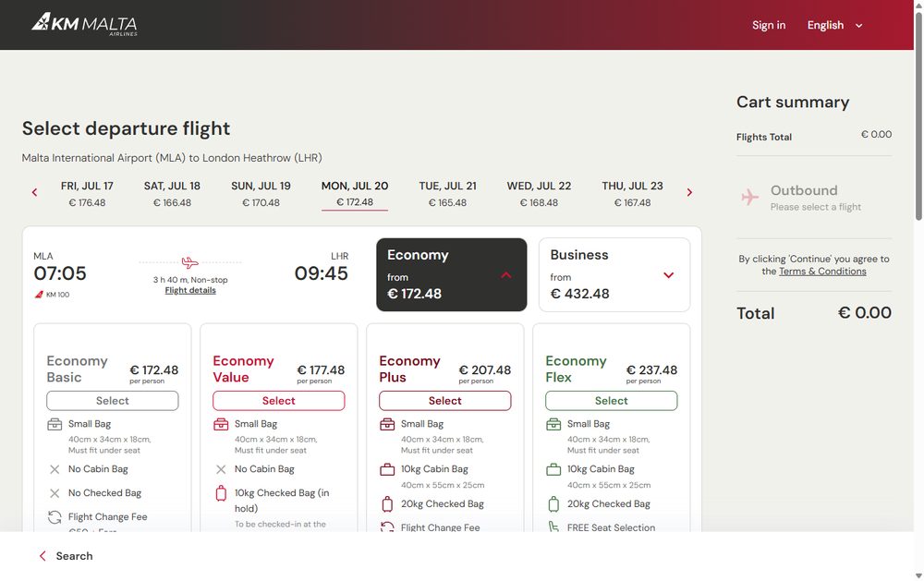Click Economy Basic small bag icon

pos(55,424)
